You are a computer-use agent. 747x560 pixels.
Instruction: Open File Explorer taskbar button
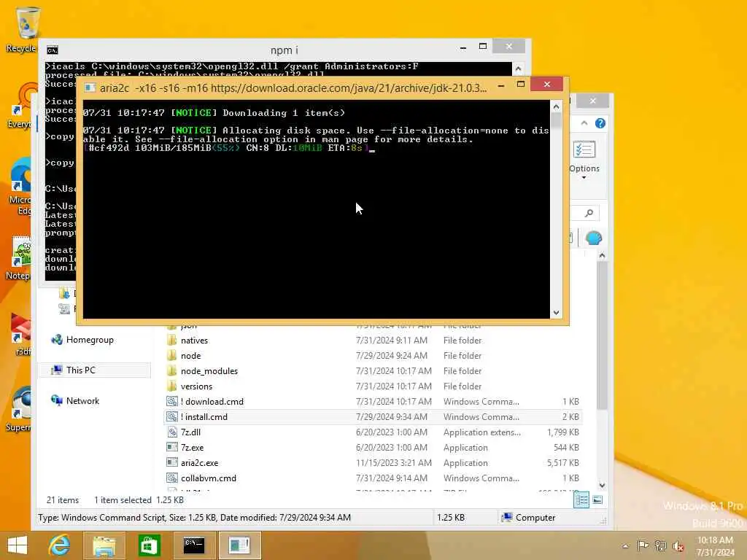104,545
